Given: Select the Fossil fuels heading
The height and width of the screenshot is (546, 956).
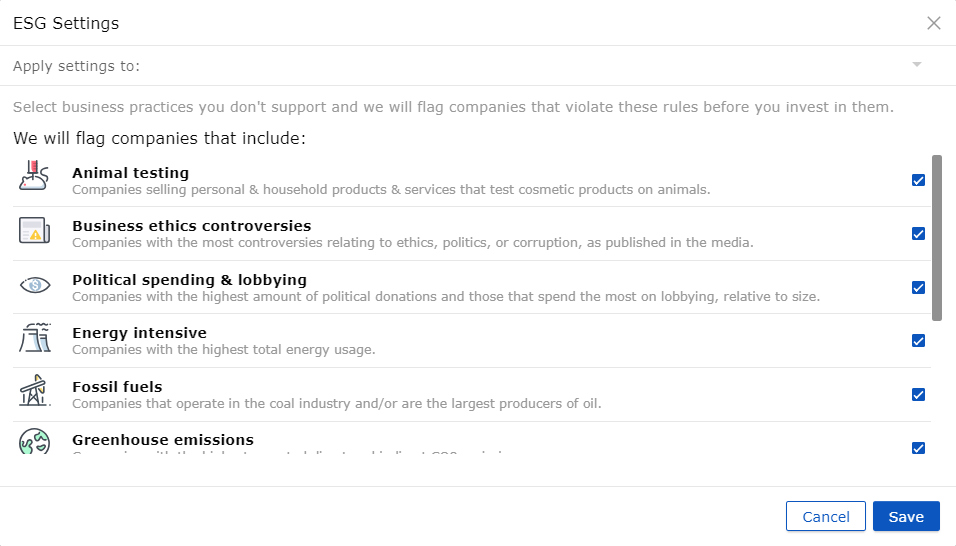Looking at the screenshot, I should click(x=117, y=387).
